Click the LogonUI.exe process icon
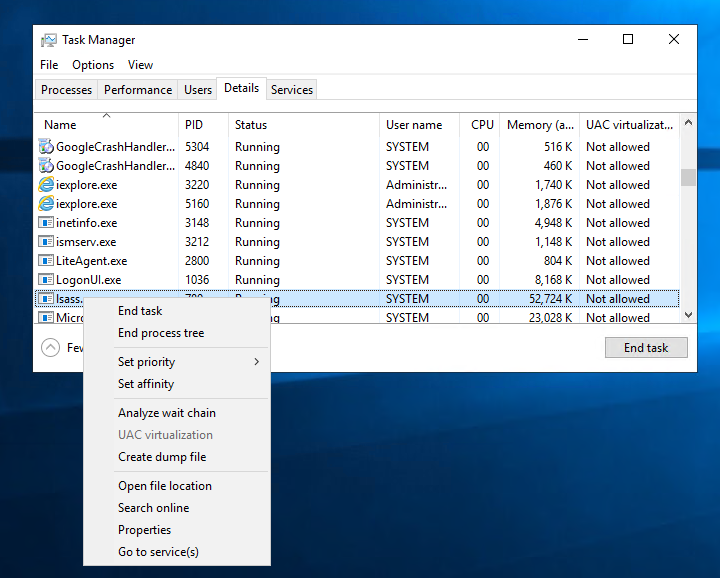The height and width of the screenshot is (578, 720). click(46, 280)
